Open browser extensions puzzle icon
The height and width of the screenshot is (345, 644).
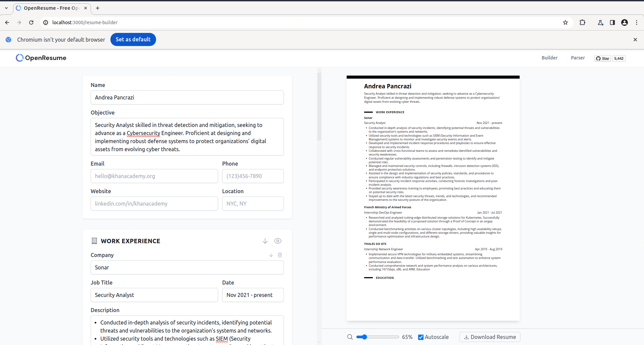[x=582, y=23]
